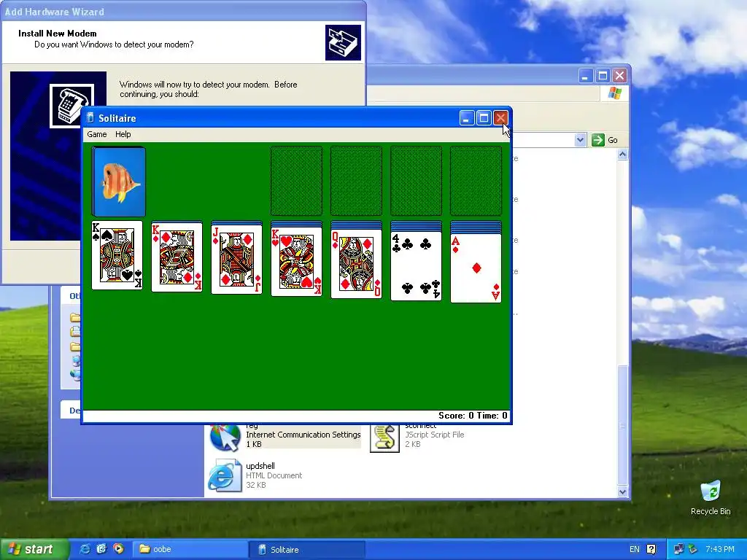This screenshot has height=560, width=747.
Task: Click the Score and Time status text
Action: (x=473, y=416)
